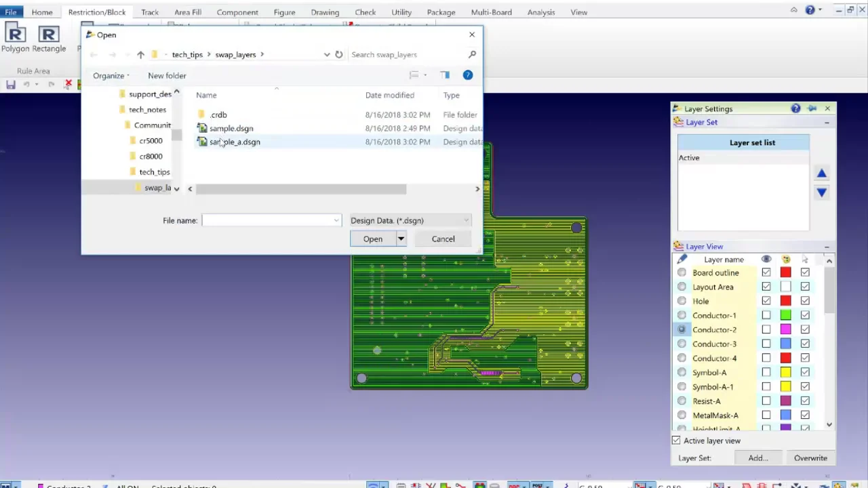
Task: Go up one folder level in dialog
Action: point(140,55)
